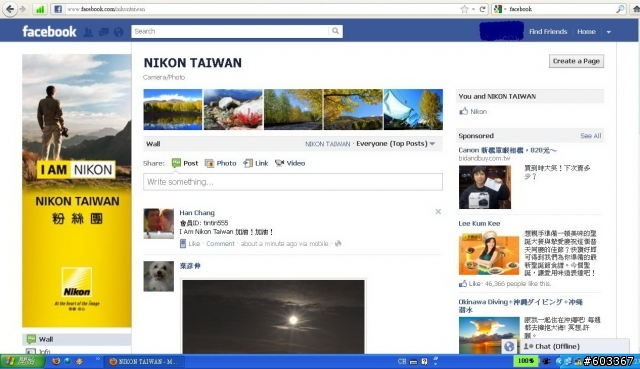640x369 pixels.
Task: Click the mobile icon before Like on Han Chang's post
Action: pyautogui.click(x=183, y=244)
